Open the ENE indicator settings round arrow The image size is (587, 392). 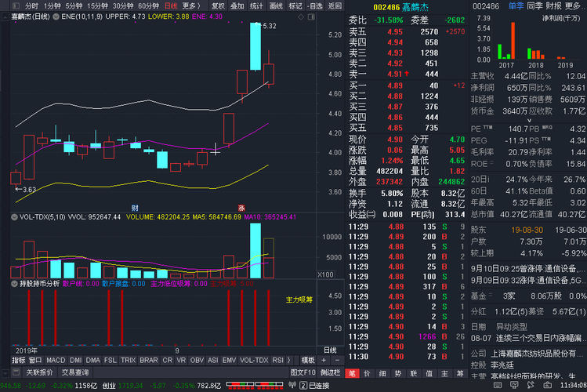tap(56, 16)
